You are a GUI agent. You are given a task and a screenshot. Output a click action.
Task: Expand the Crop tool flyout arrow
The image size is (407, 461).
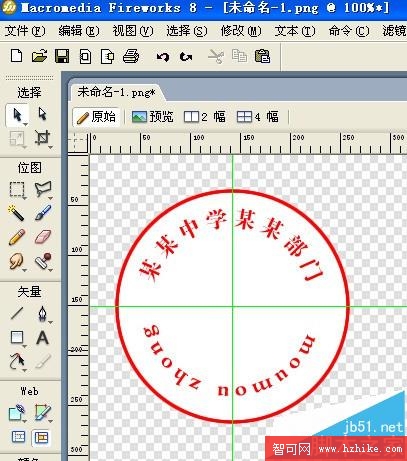(50, 147)
